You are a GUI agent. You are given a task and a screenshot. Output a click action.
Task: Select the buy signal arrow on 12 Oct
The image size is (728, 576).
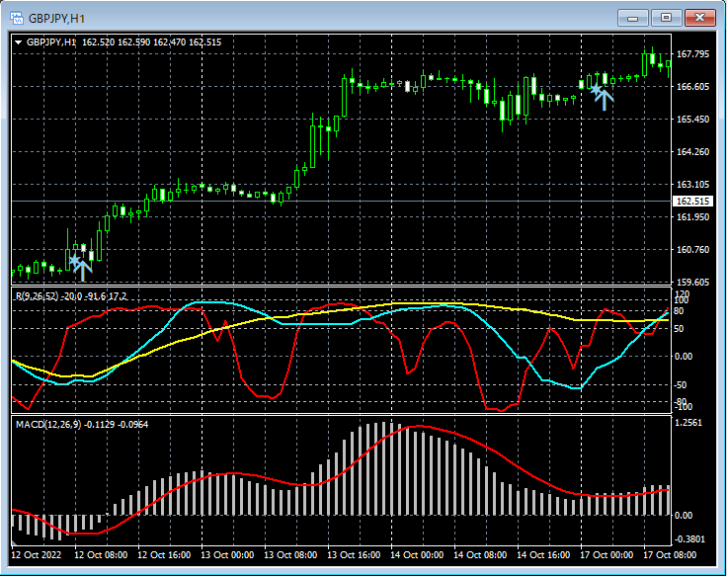[x=83, y=272]
